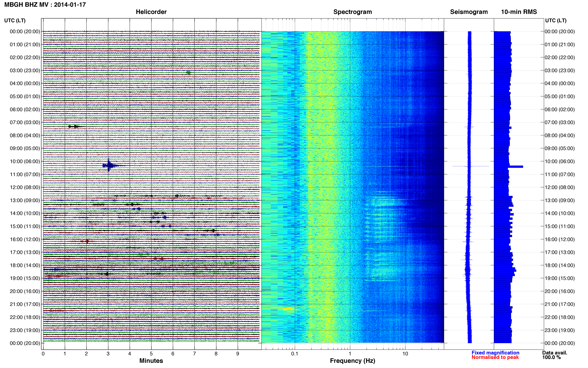This screenshot has height=368, width=588.
Task: Click the red 'Normalised to peak' legend text
Action: pyautogui.click(x=495, y=357)
